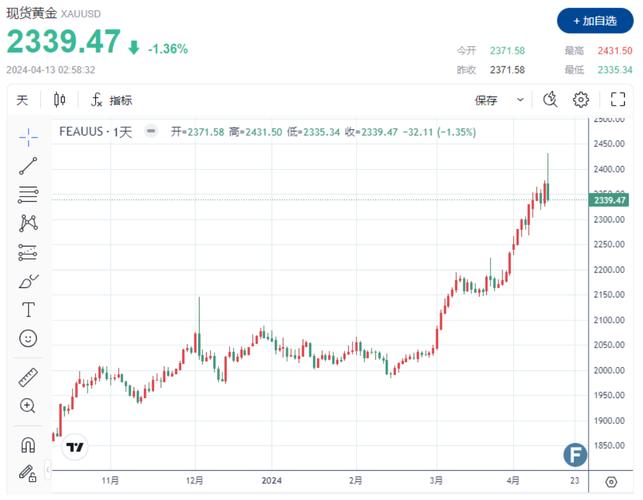Select the ruler measure tool
Image resolution: width=643 pixels, height=500 pixels.
[x=28, y=378]
